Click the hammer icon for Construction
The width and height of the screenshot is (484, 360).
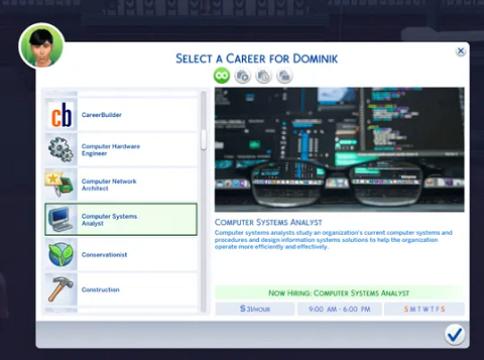[61, 289]
